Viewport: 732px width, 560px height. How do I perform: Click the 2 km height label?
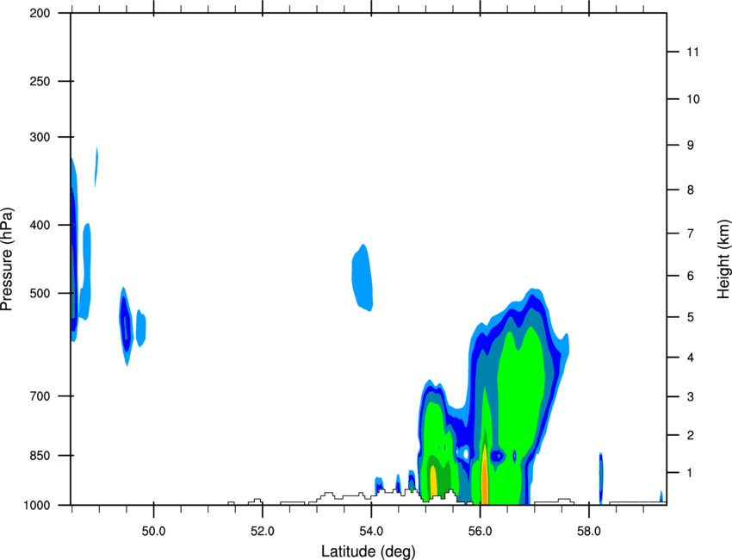pyautogui.click(x=691, y=435)
